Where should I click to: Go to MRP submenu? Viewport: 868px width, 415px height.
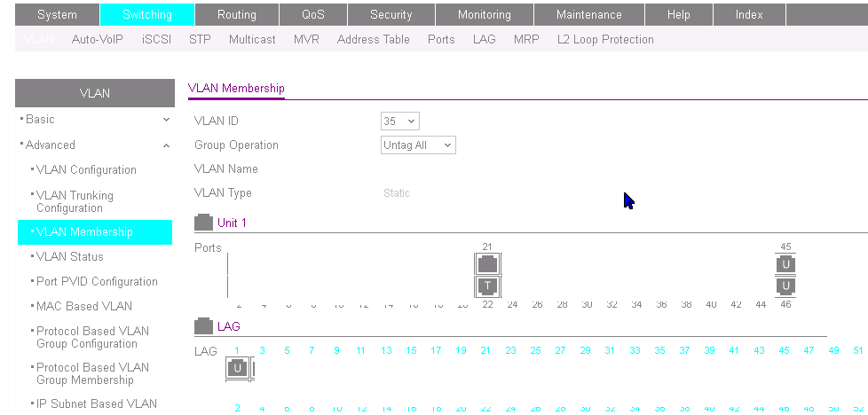pos(526,39)
